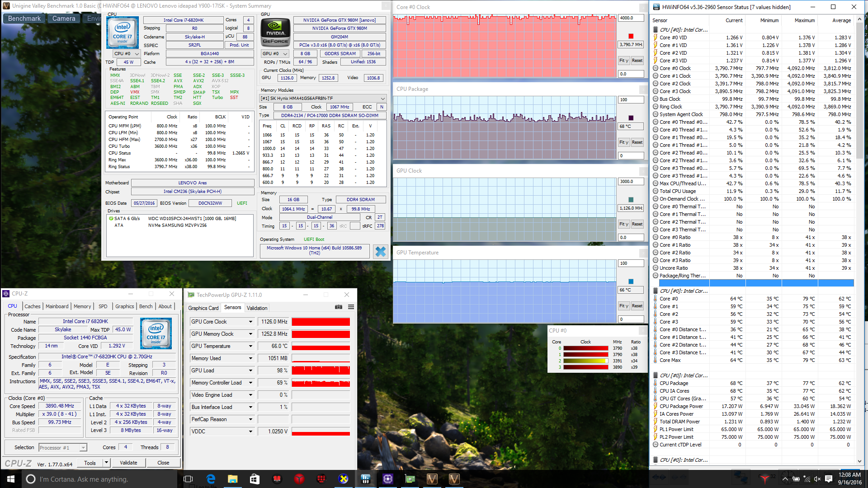Select the SPD tab in CPU-Z
The width and height of the screenshot is (868, 488).
click(103, 306)
